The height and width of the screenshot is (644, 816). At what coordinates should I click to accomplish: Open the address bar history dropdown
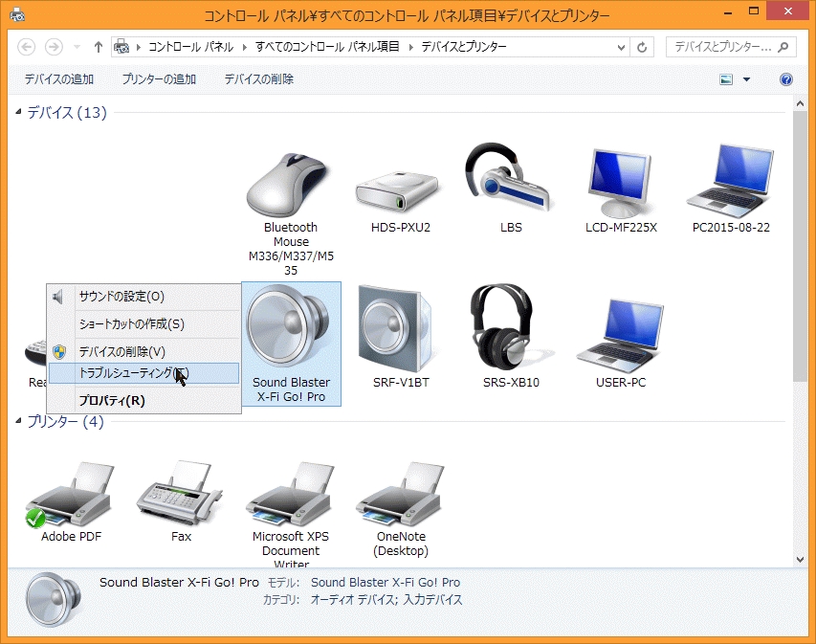(621, 48)
